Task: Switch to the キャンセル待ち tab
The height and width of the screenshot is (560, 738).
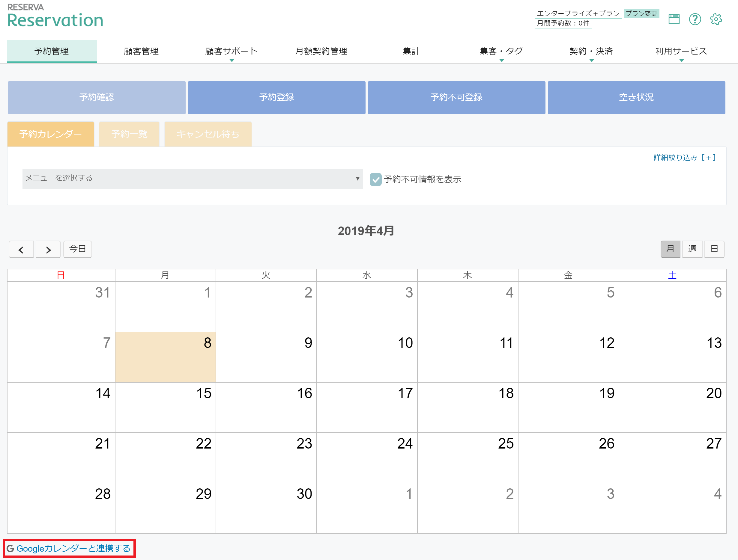Action: click(x=208, y=134)
